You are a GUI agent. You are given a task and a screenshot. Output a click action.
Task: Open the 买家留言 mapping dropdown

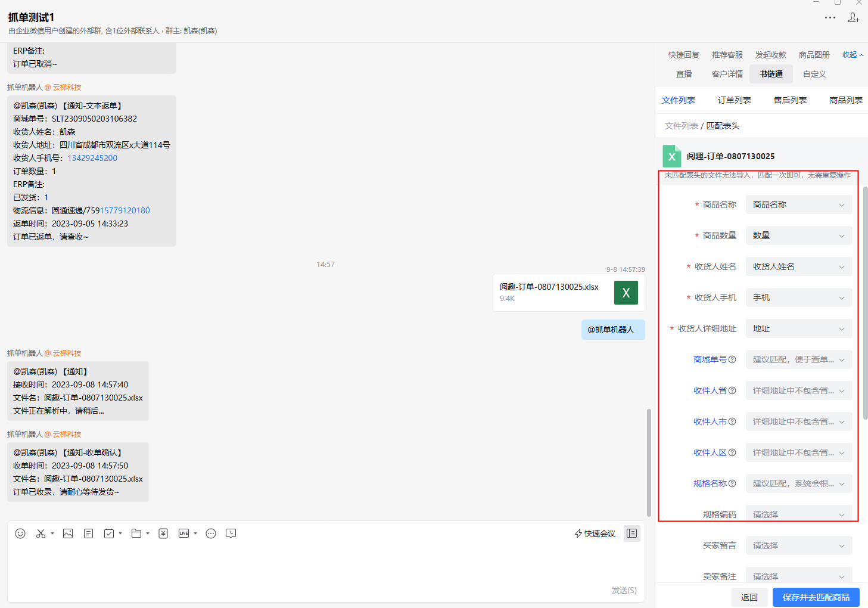coord(799,545)
